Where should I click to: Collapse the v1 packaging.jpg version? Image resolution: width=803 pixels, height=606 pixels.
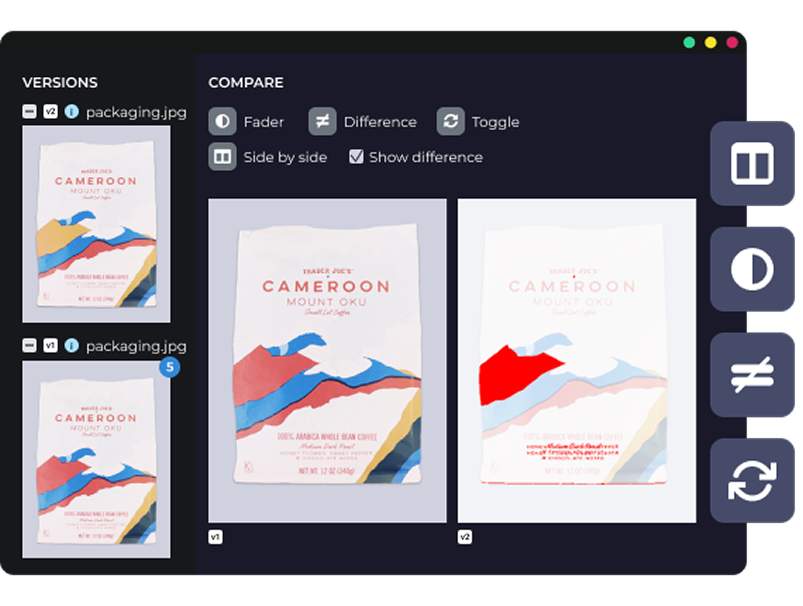30,346
